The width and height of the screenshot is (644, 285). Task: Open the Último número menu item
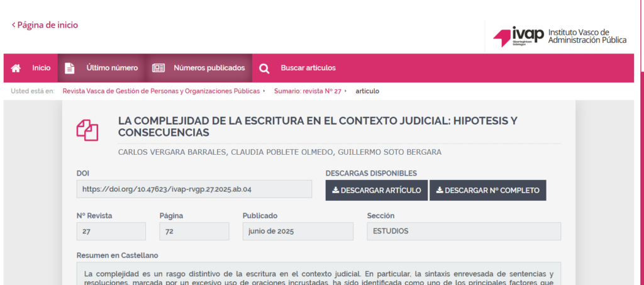coord(101,68)
